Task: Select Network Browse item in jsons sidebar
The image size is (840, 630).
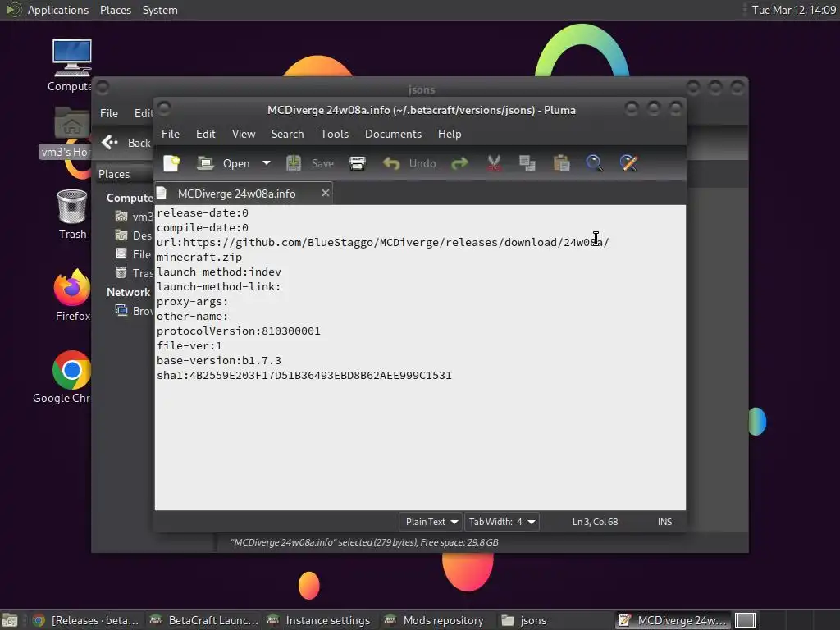Action: 134,311
